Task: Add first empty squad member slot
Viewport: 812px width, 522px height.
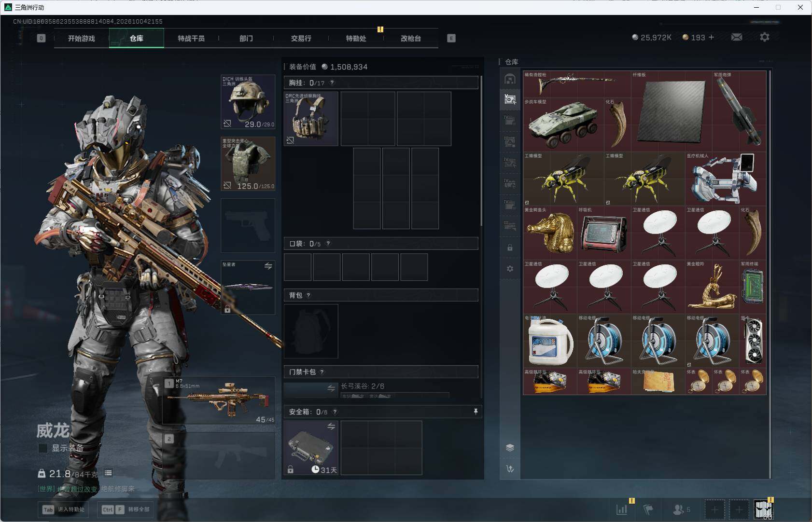Action: tap(714, 509)
